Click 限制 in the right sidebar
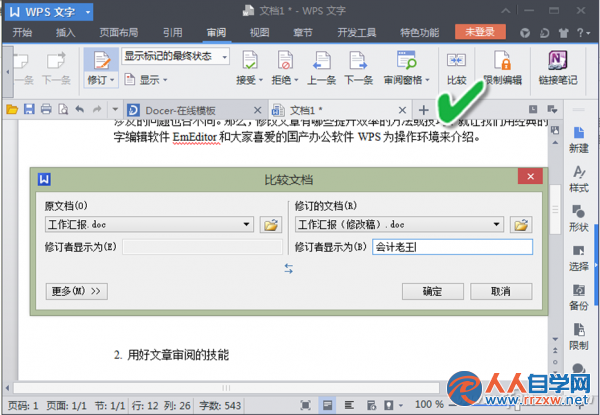This screenshot has height=415, width=600. coord(579,337)
